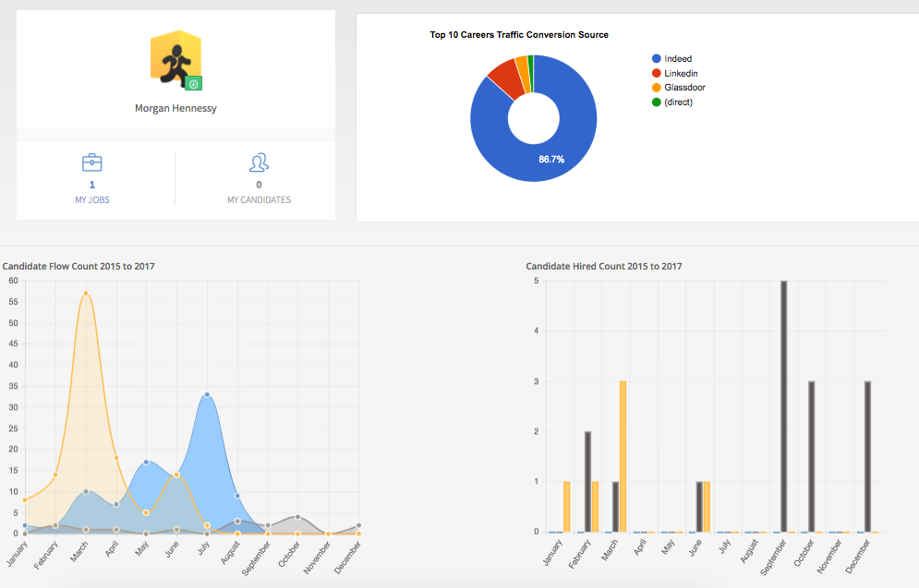Click the blue data point in May
Screen dimensions: 919x588
click(146, 462)
